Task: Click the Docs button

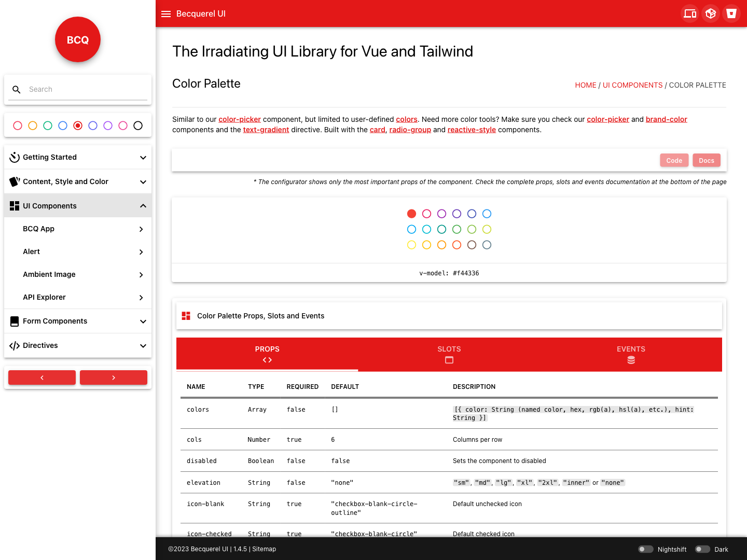Action: (x=706, y=161)
